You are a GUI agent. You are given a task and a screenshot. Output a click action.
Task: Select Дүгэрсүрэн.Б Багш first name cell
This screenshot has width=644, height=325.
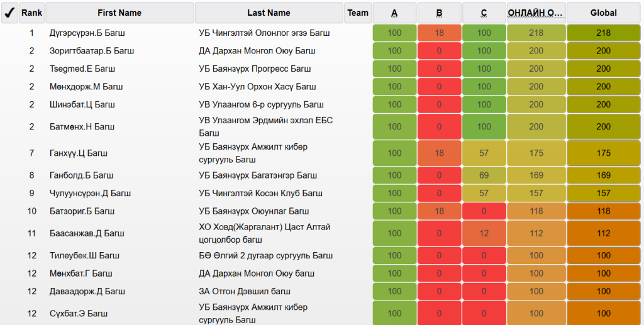[x=83, y=33]
